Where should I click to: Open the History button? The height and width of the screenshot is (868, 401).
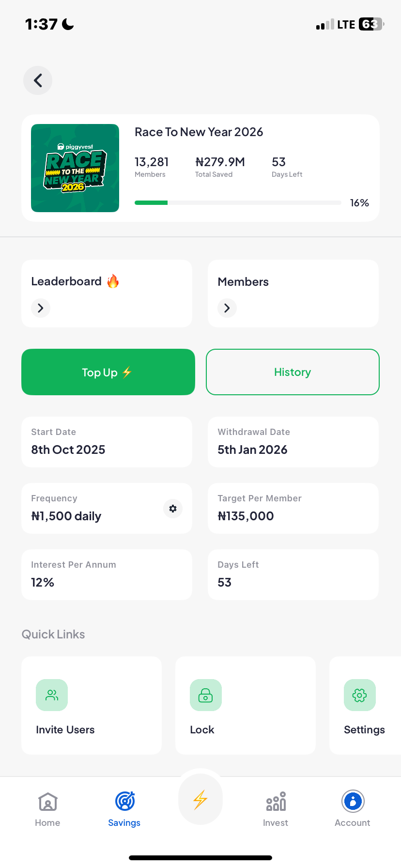point(293,372)
